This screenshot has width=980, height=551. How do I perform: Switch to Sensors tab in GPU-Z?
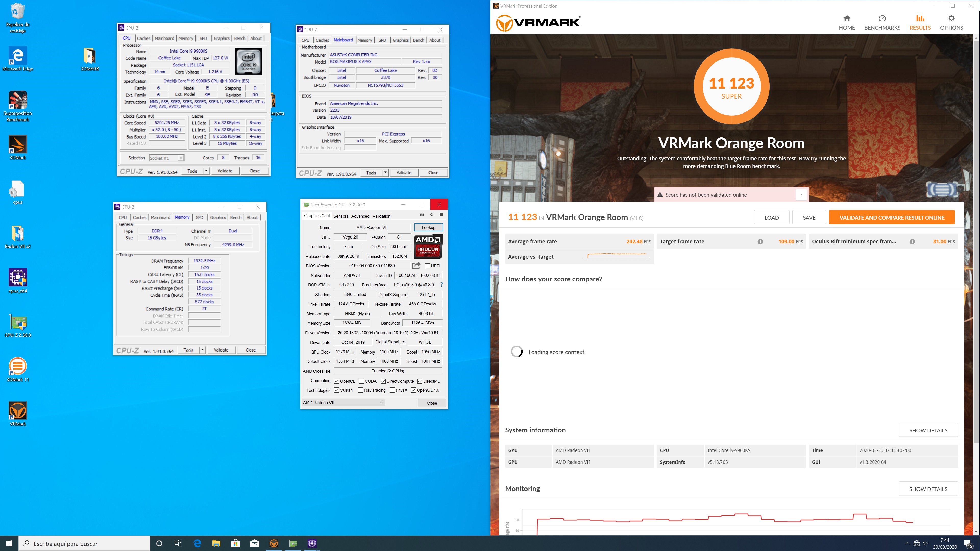click(340, 216)
